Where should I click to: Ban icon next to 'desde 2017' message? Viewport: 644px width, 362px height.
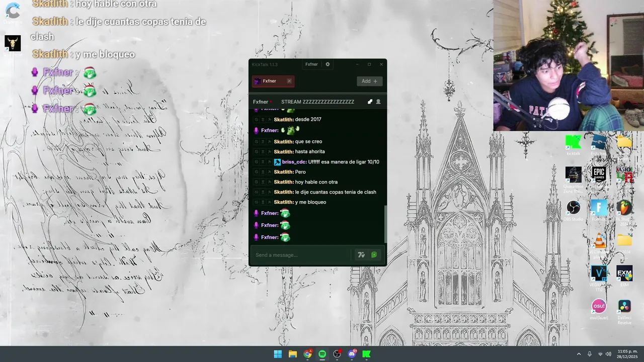257,120
